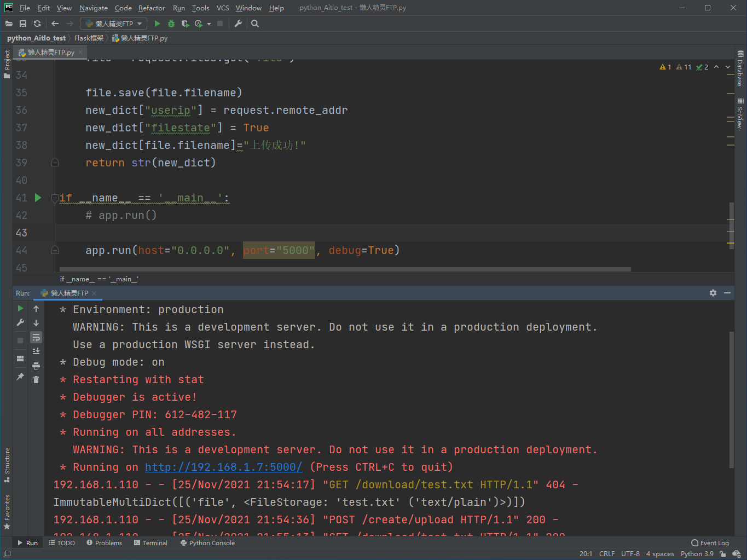Open the Event Log
The width and height of the screenshot is (747, 560).
pyautogui.click(x=710, y=543)
